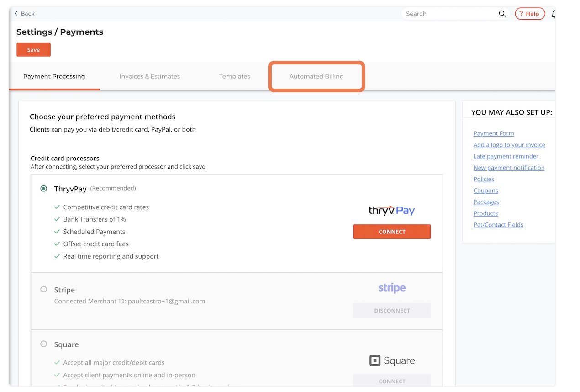Click the thryv Pay logo
580x392 pixels.
pos(392,210)
